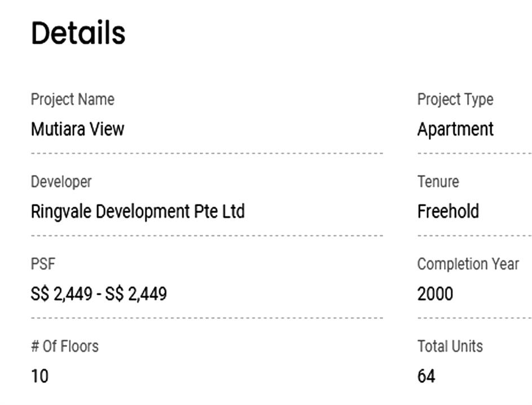Click the Project Name label
Image resolution: width=532 pixels, height=405 pixels.
(72, 99)
